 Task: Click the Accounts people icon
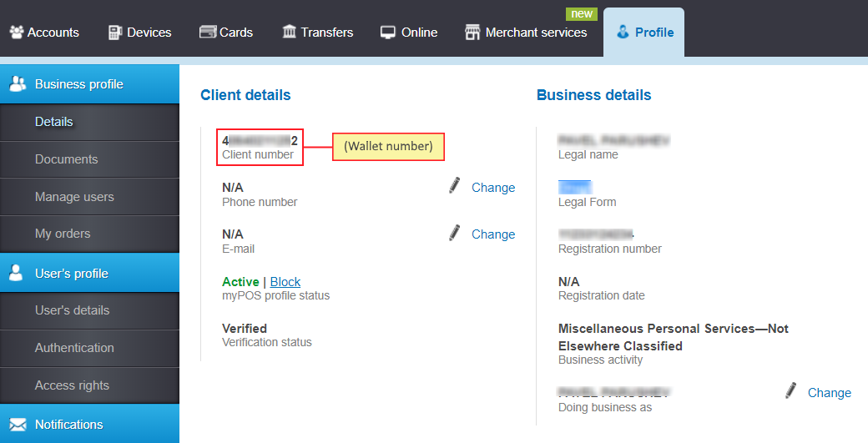(x=18, y=32)
